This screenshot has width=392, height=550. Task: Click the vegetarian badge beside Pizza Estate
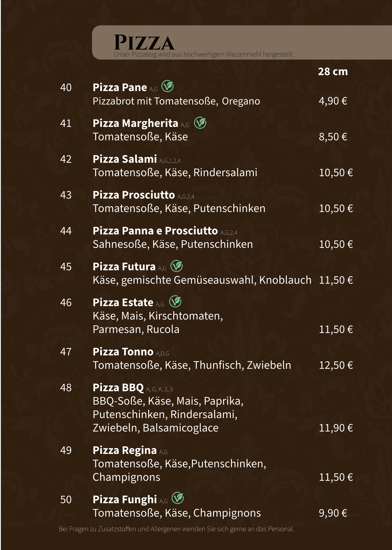click(175, 302)
